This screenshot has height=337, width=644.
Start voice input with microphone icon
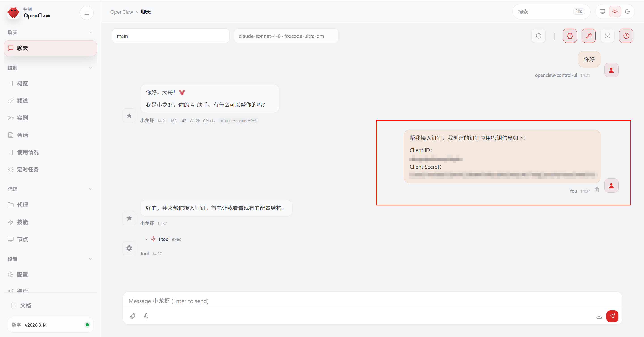coord(146,316)
